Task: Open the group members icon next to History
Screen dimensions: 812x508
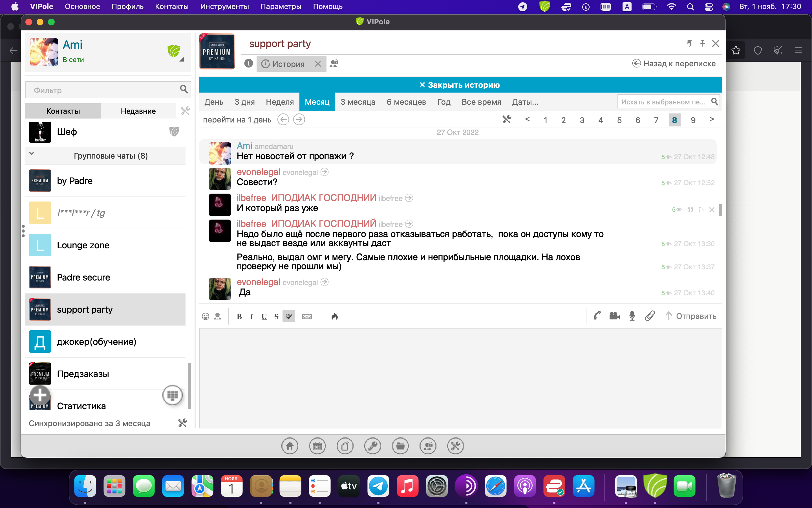Action: (x=334, y=63)
